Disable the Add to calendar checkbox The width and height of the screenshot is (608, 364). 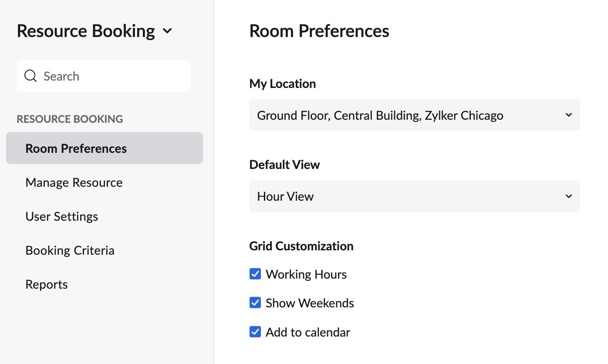(255, 332)
